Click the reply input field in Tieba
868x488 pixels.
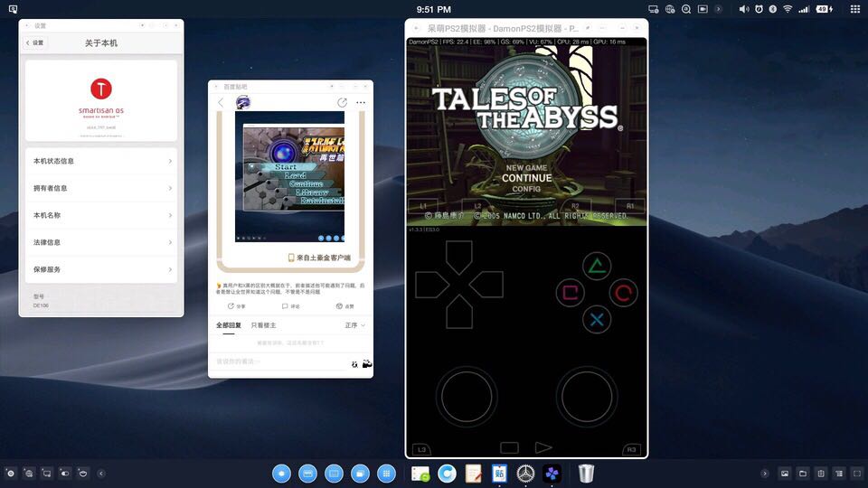click(279, 361)
